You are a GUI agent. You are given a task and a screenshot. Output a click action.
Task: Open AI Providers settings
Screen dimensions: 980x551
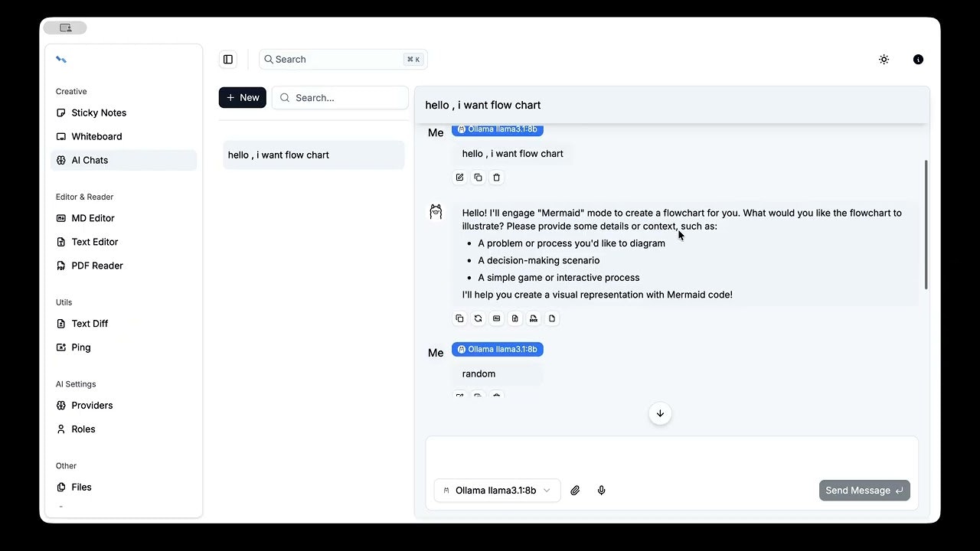(x=123, y=406)
